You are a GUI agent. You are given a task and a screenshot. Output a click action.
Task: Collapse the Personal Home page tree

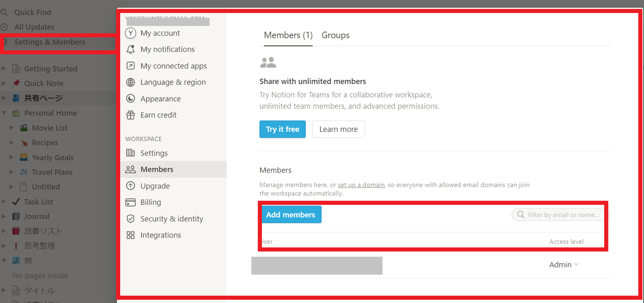(4, 113)
